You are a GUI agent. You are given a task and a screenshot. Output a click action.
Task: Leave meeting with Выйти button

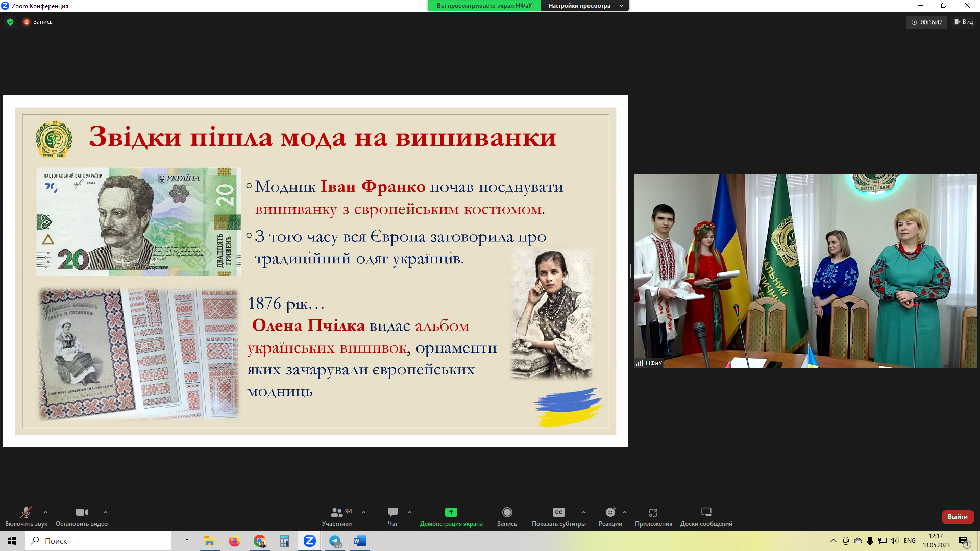[x=958, y=517]
